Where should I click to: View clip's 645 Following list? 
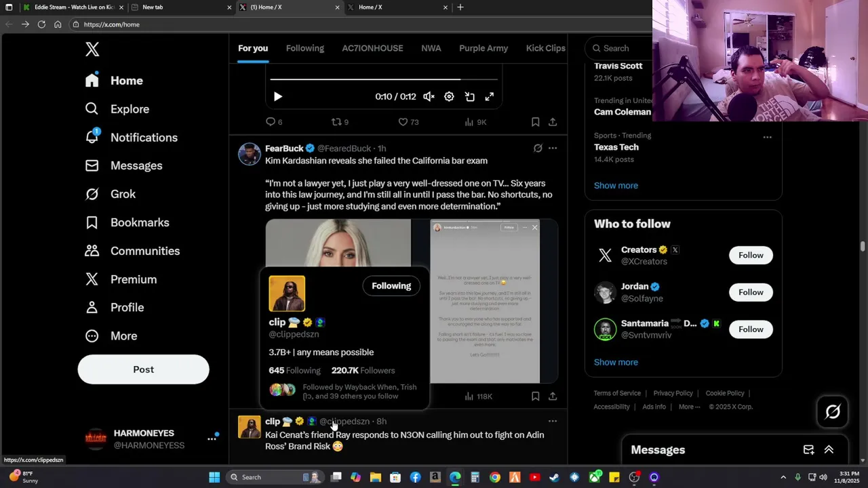pos(294,371)
